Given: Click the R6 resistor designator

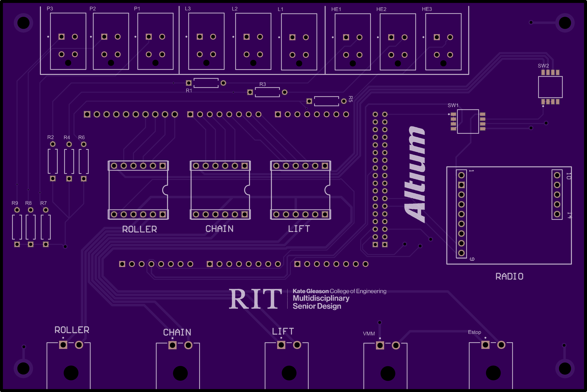Looking at the screenshot, I should [81, 138].
